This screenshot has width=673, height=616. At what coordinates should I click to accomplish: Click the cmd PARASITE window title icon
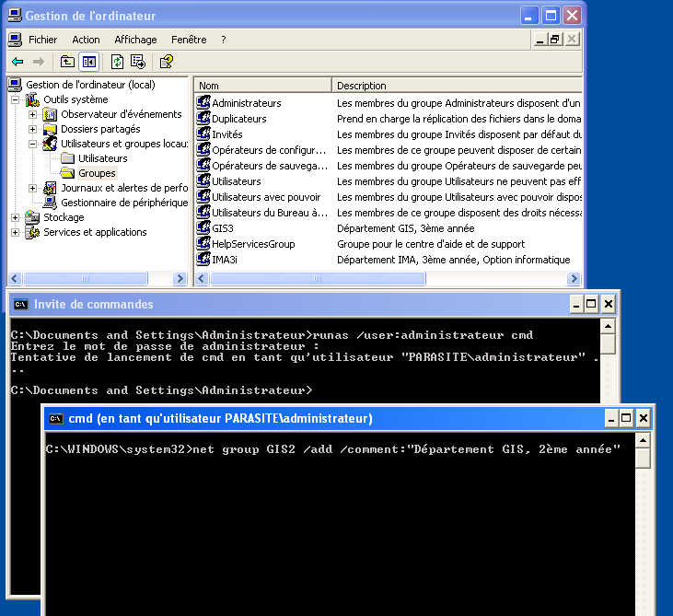(x=55, y=419)
